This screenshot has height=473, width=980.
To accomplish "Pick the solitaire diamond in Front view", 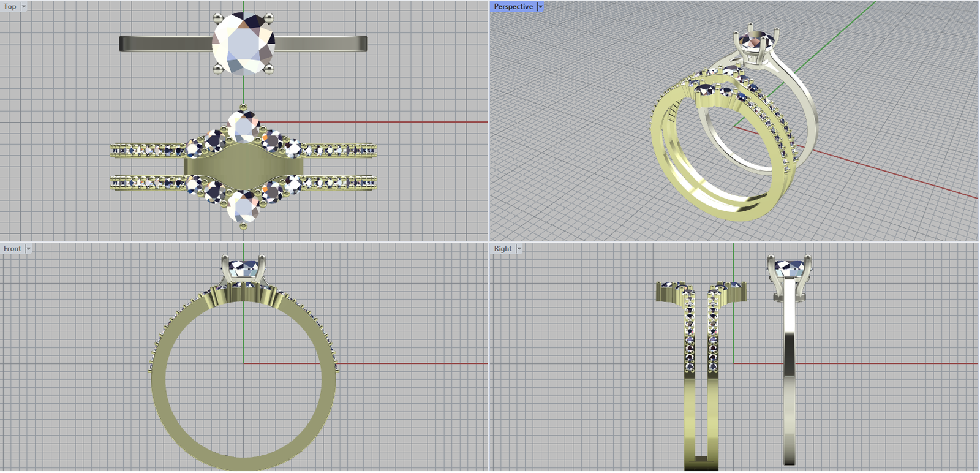I will [x=243, y=268].
